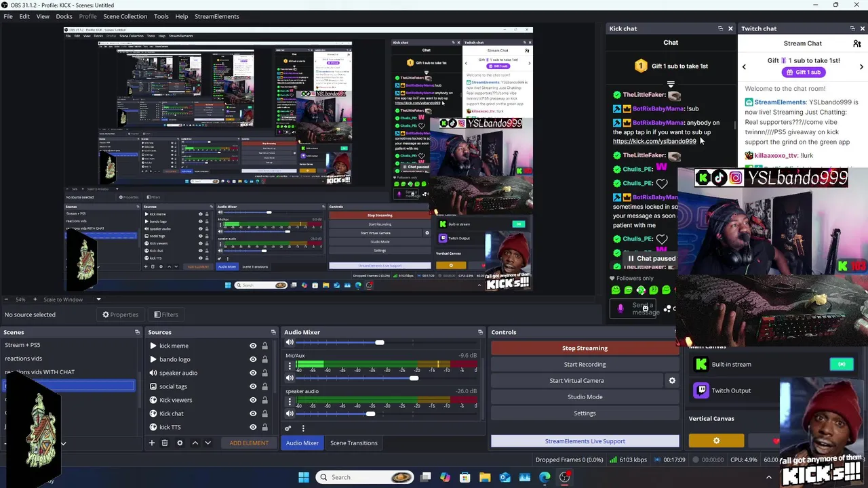
Task: Click topmost Audio Mixer volume slider
Action: point(380,342)
